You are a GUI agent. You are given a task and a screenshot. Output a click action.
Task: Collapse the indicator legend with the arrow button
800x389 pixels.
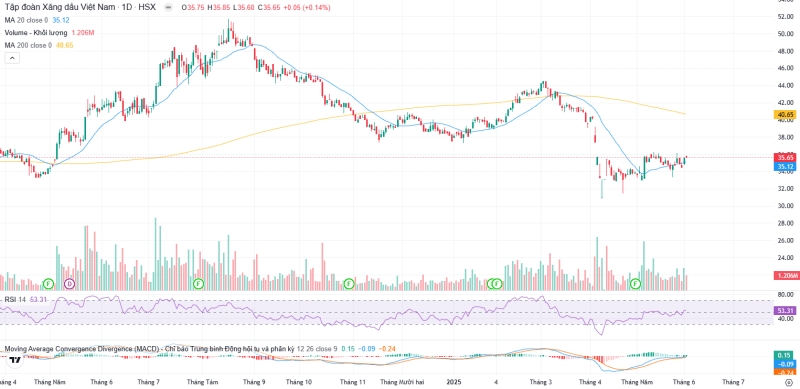coord(12,58)
